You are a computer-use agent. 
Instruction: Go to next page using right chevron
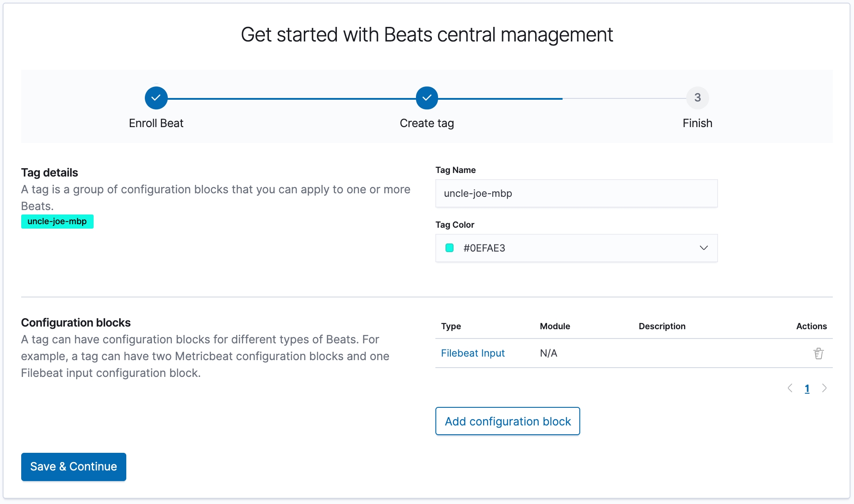click(x=824, y=388)
